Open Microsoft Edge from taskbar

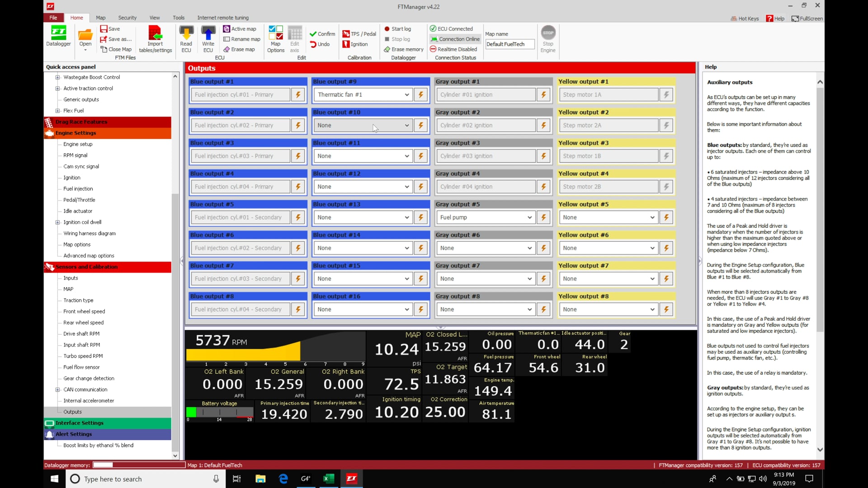tap(283, 479)
